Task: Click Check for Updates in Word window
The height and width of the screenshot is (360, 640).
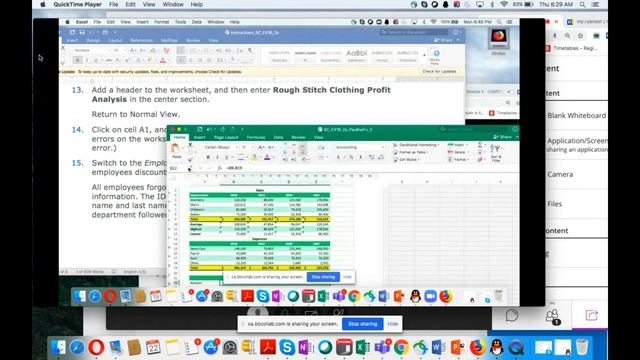Action: [439, 71]
